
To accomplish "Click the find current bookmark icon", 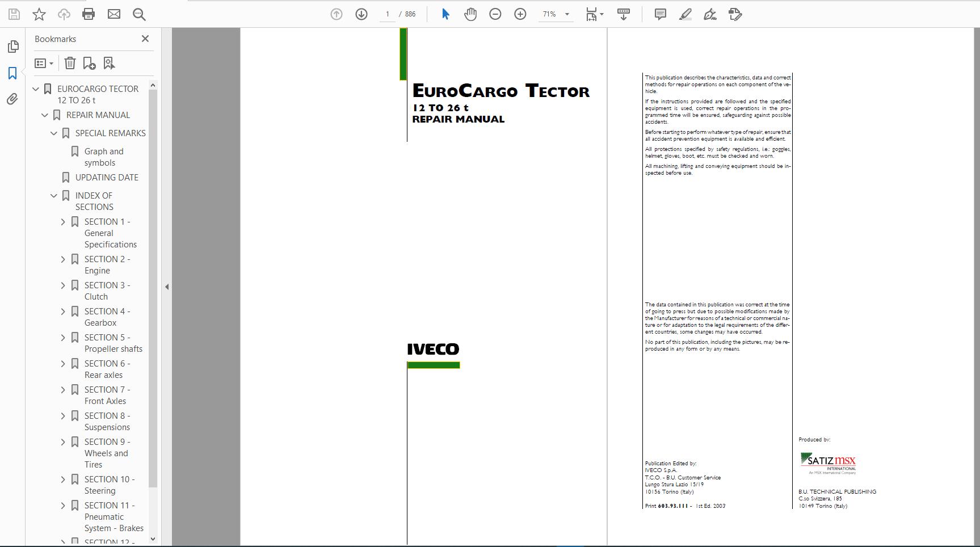I will pyautogui.click(x=109, y=63).
